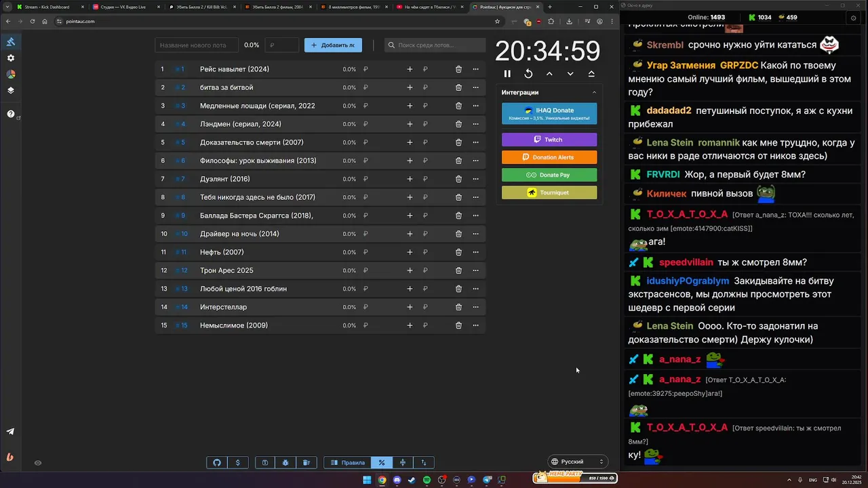
Task: Open more options for 'Интерстеллар'
Action: (x=475, y=307)
